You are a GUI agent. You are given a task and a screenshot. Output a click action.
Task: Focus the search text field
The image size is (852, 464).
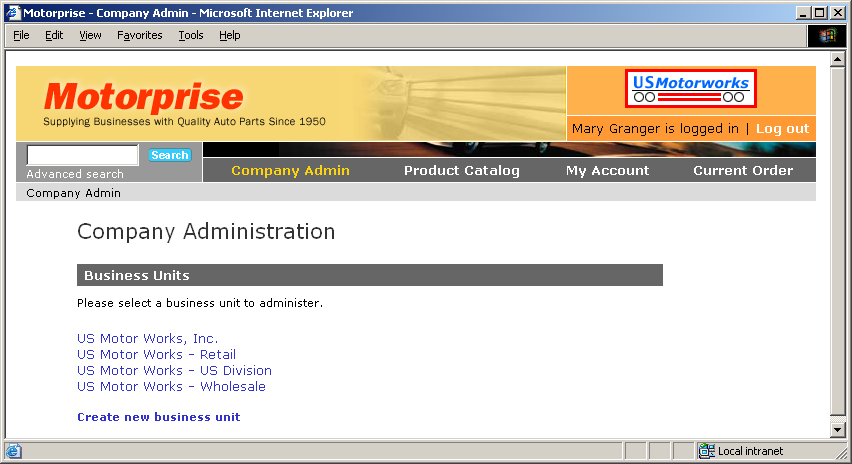point(83,155)
